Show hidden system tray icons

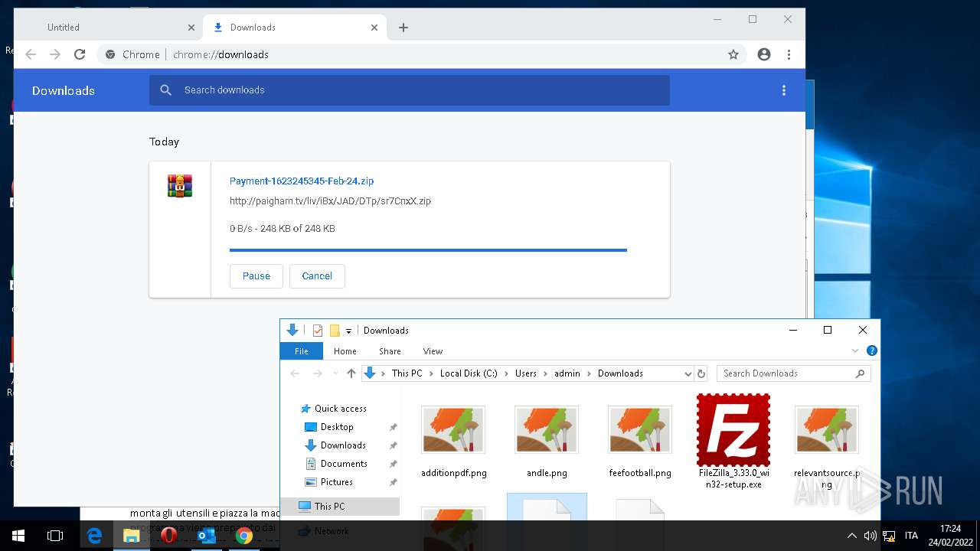[x=851, y=536]
